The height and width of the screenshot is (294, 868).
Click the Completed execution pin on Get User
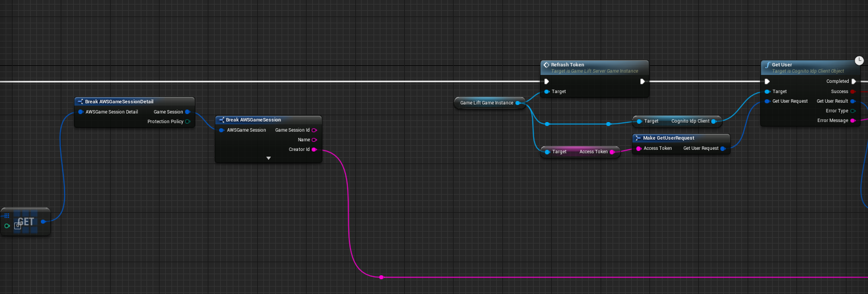click(x=853, y=81)
